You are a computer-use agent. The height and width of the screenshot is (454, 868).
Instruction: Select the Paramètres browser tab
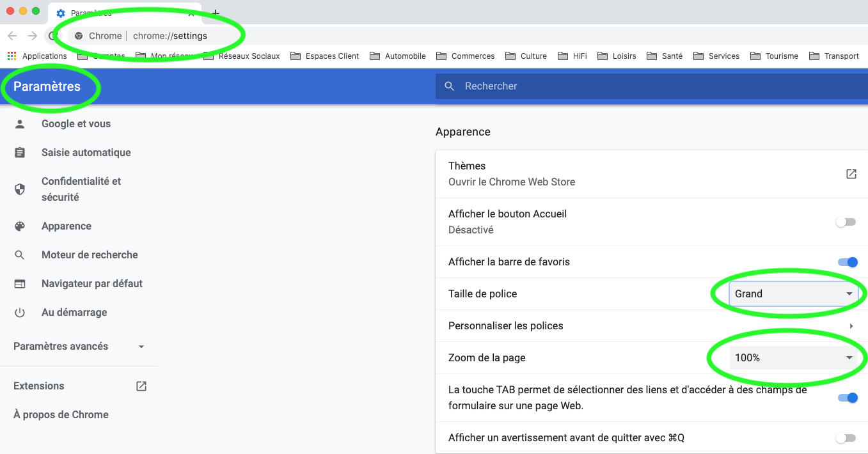coord(124,13)
